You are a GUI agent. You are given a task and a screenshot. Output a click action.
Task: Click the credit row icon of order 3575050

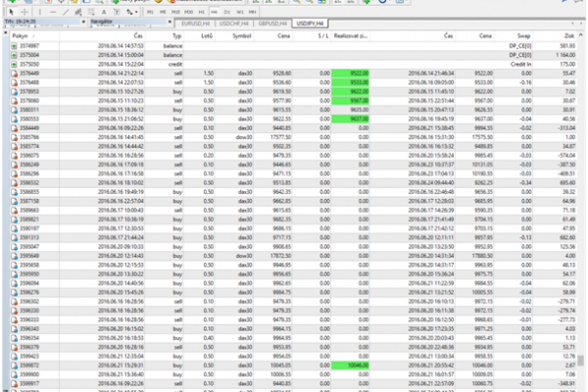(14, 64)
